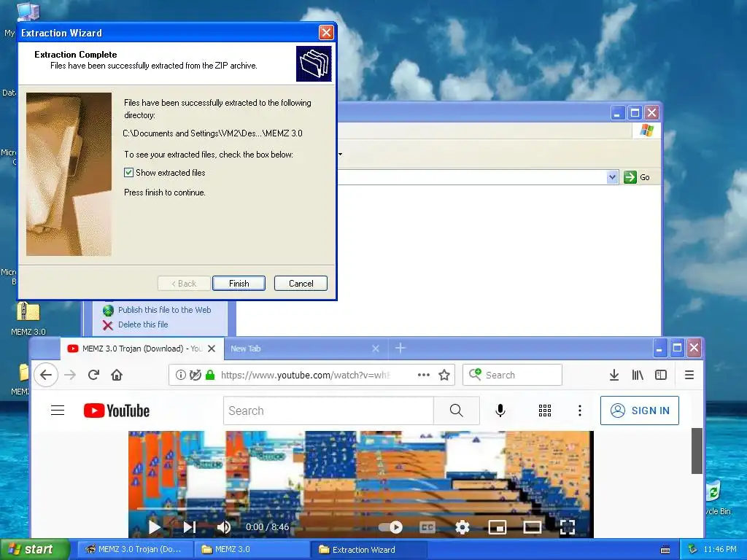The height and width of the screenshot is (560, 747).
Task: Close the Extraction Wizard dialog
Action: tap(326, 32)
